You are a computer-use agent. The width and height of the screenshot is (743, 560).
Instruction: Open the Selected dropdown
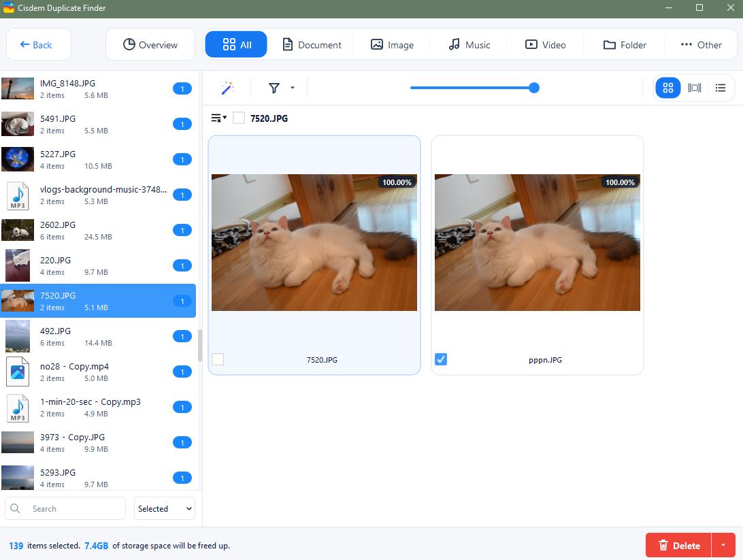pyautogui.click(x=165, y=508)
